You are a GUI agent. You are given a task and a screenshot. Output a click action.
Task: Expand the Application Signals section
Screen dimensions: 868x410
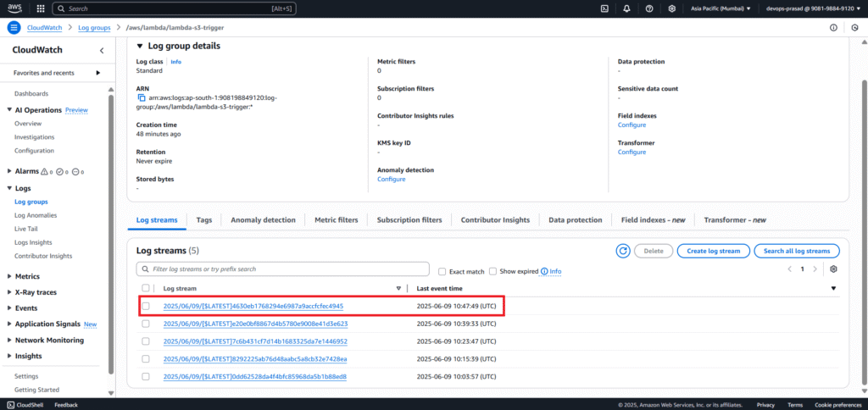[9, 324]
